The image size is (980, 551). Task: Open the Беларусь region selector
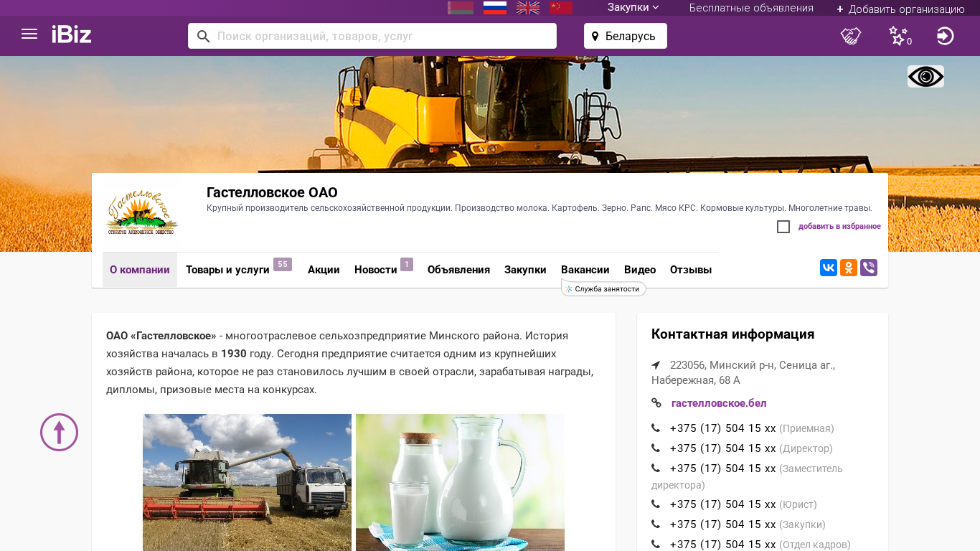626,36
